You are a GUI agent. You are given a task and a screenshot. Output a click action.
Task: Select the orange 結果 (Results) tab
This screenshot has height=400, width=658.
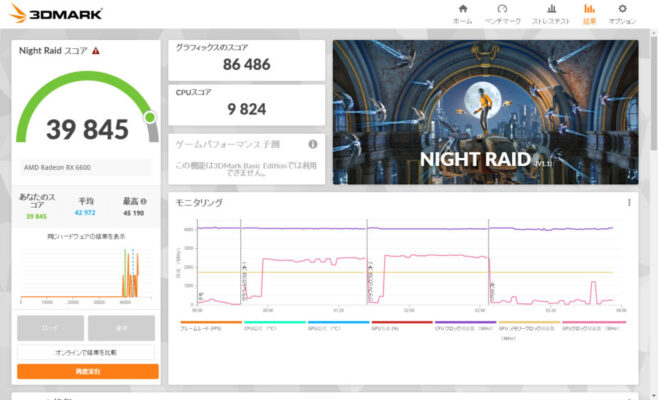589,14
